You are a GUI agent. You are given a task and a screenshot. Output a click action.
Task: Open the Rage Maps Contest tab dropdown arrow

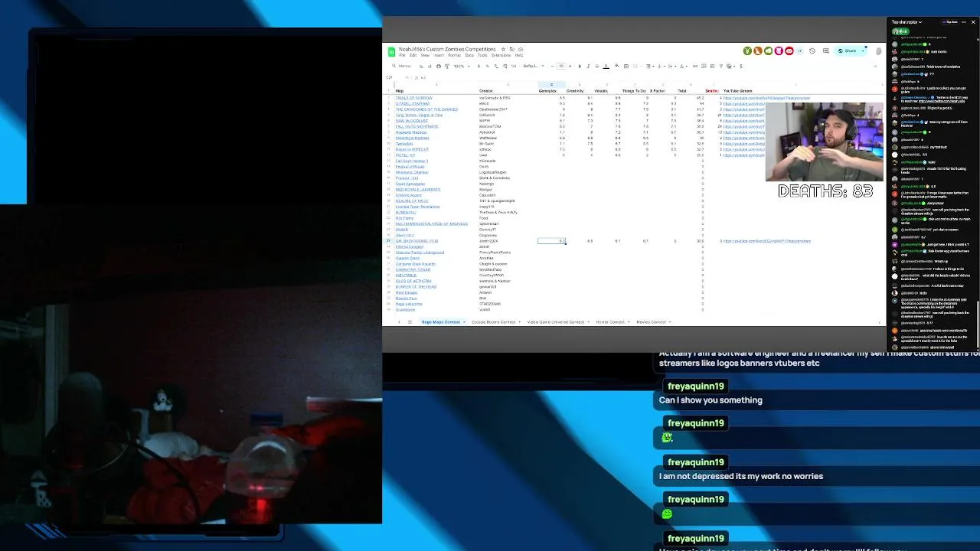point(464,322)
